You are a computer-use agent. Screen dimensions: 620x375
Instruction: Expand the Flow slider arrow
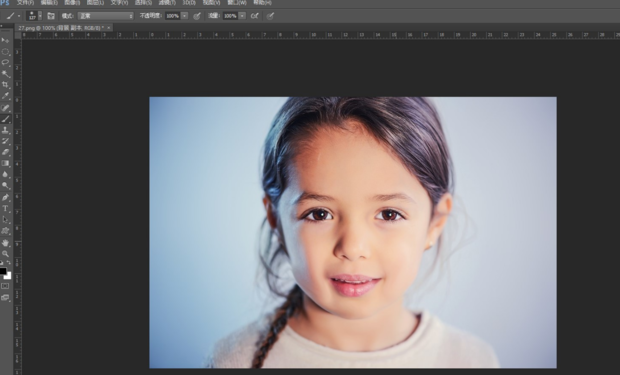[x=242, y=16]
